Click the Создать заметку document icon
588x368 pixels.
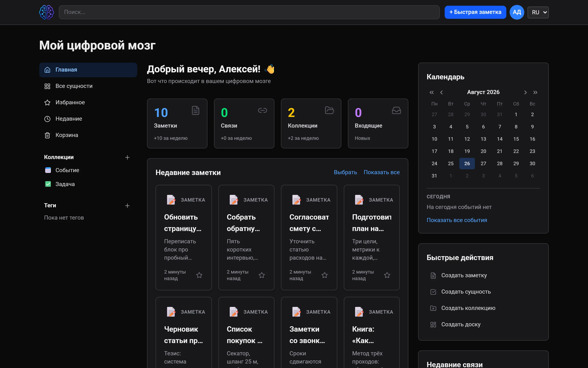[x=433, y=275]
